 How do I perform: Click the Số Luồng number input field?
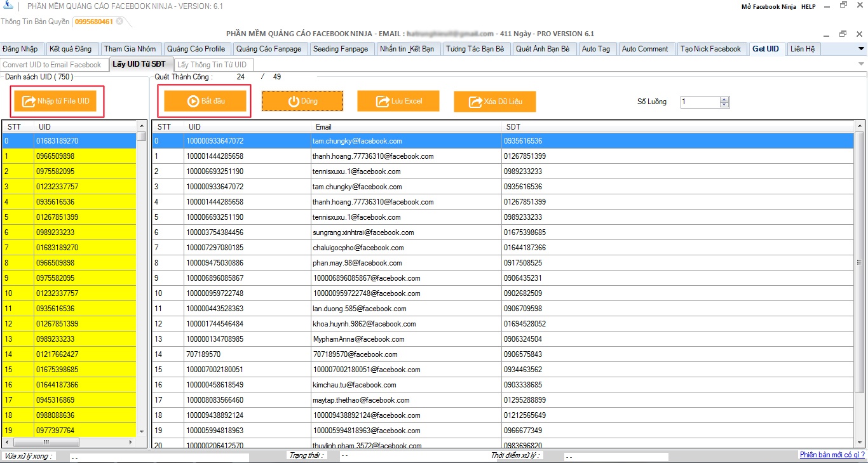click(x=700, y=102)
